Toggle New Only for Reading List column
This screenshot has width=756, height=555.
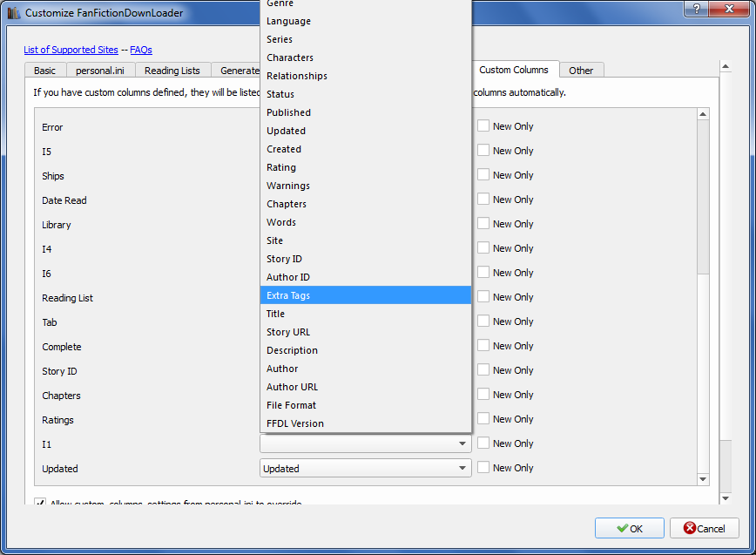pos(483,296)
